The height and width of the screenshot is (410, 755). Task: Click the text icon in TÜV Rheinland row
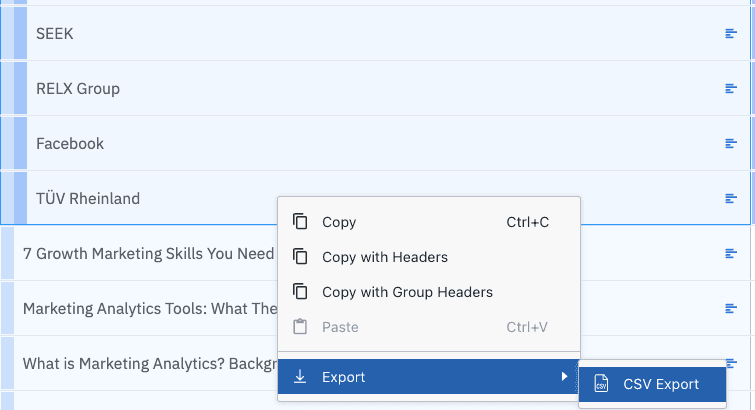[731, 199]
